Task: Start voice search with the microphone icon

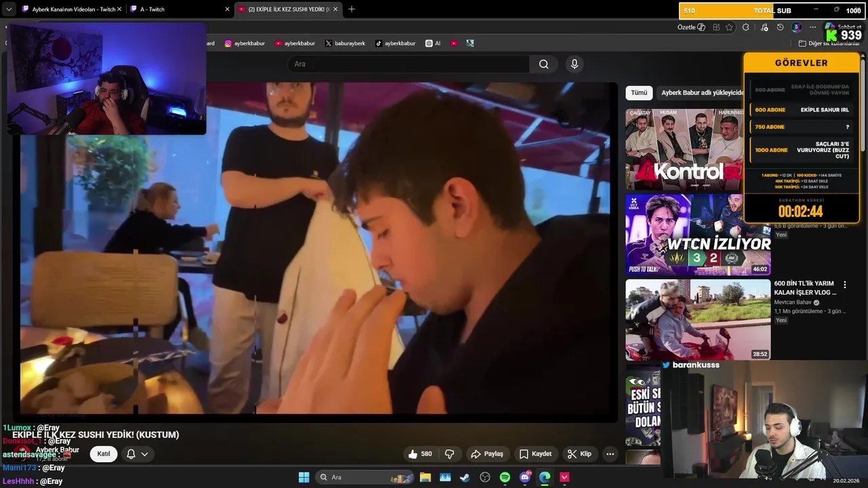Action: pyautogui.click(x=574, y=64)
